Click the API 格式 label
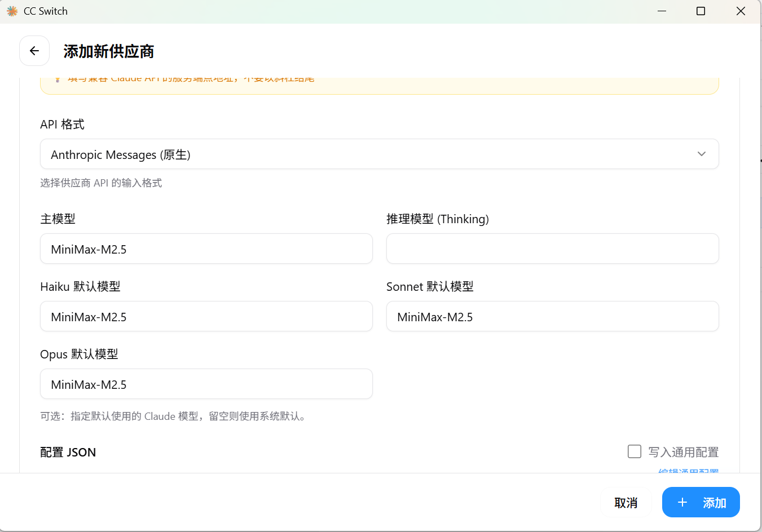The image size is (762, 532). [x=62, y=124]
